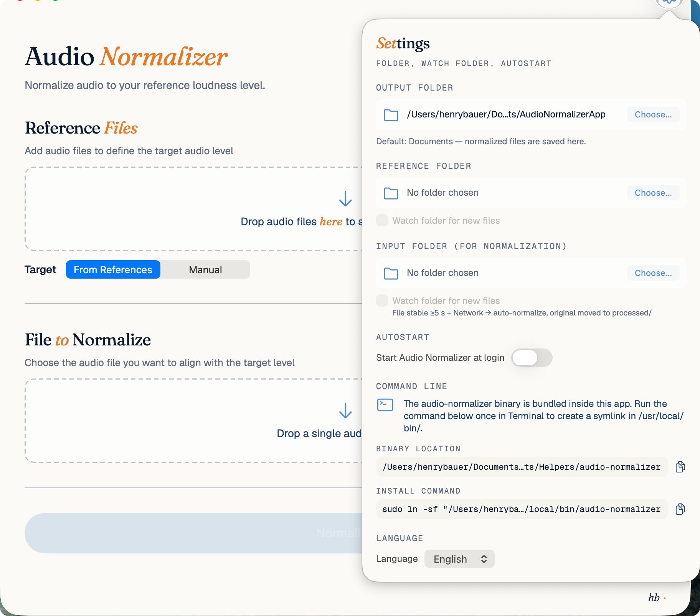
Task: Click 'No folder chosen' under Input Folder
Action: pos(442,273)
